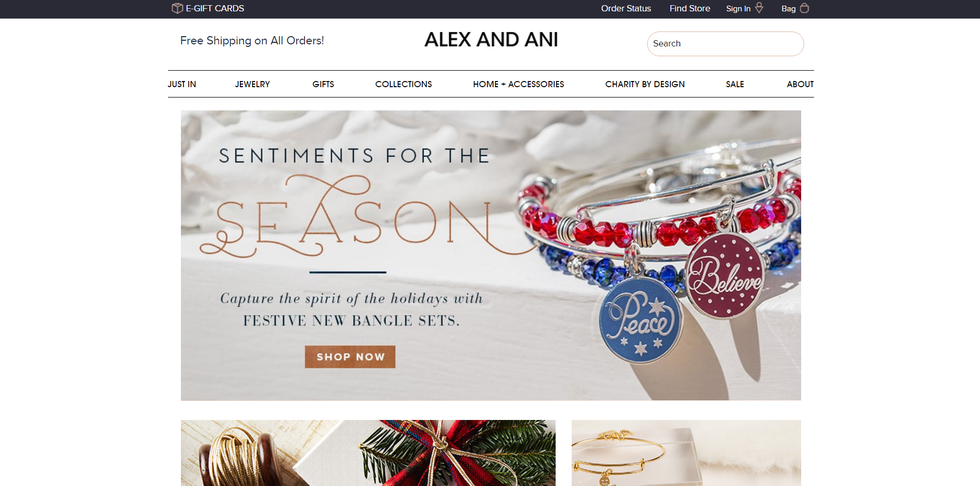The image size is (980, 486).
Task: Click the Sign In text link
Action: [x=738, y=9]
